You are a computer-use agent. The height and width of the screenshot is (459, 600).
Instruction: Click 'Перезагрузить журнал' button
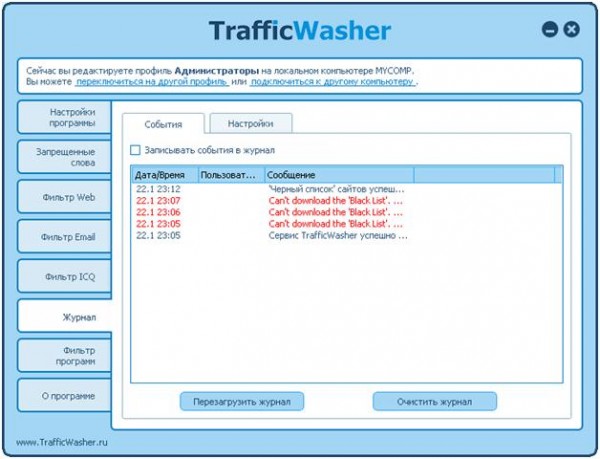coord(242,402)
